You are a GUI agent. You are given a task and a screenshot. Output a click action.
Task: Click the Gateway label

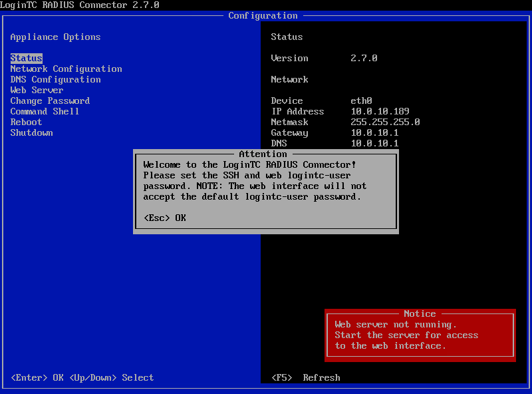(289, 133)
